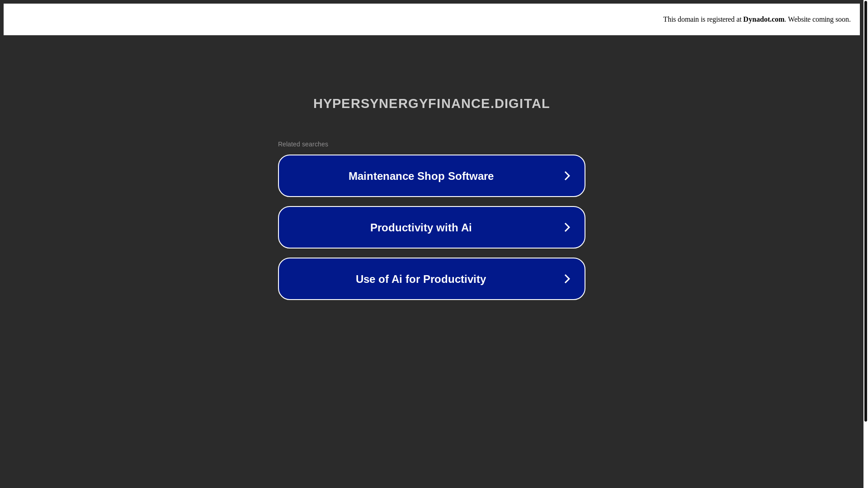Click the Related searches label
868x488 pixels.
303,144
